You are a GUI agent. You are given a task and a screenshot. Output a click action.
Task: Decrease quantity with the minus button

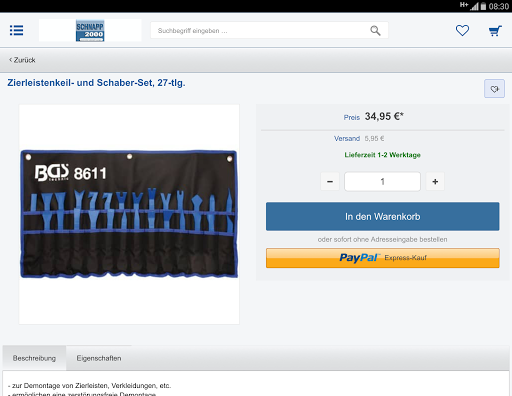[x=330, y=182]
